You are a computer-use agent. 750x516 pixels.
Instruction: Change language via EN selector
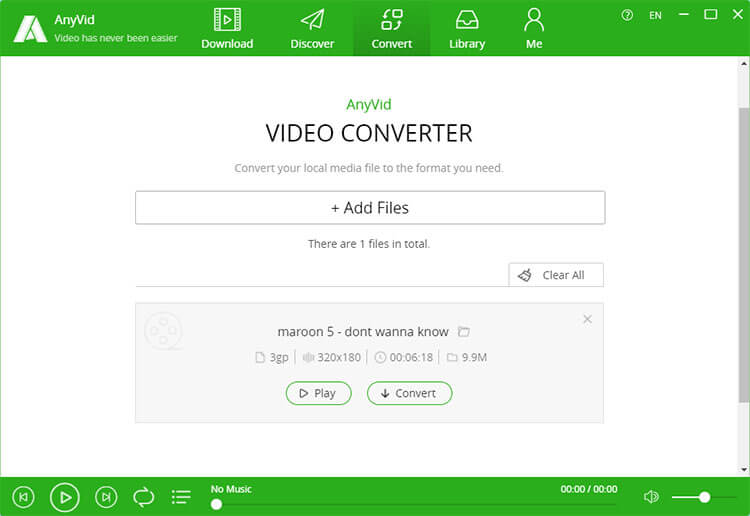655,15
